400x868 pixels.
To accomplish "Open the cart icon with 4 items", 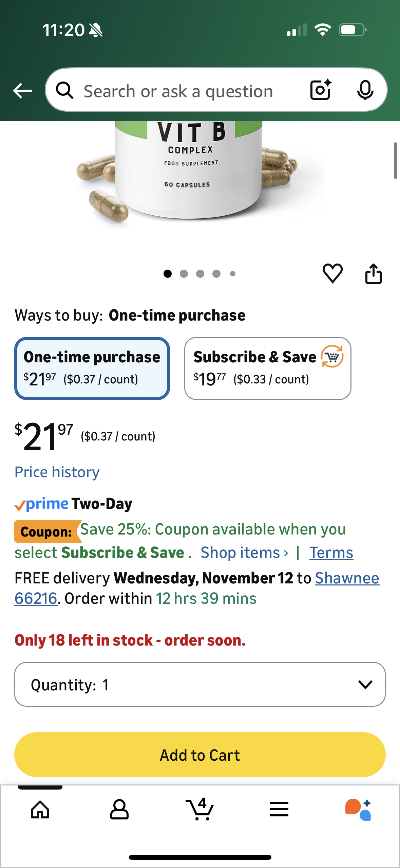I will click(200, 809).
